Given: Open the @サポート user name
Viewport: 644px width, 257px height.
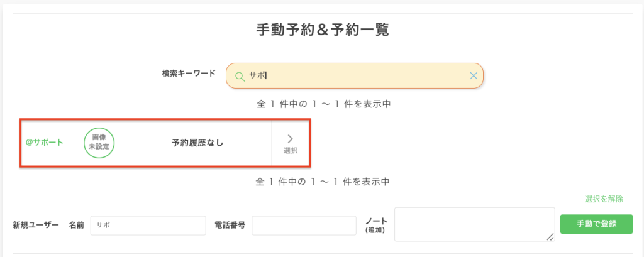Looking at the screenshot, I should point(44,143).
